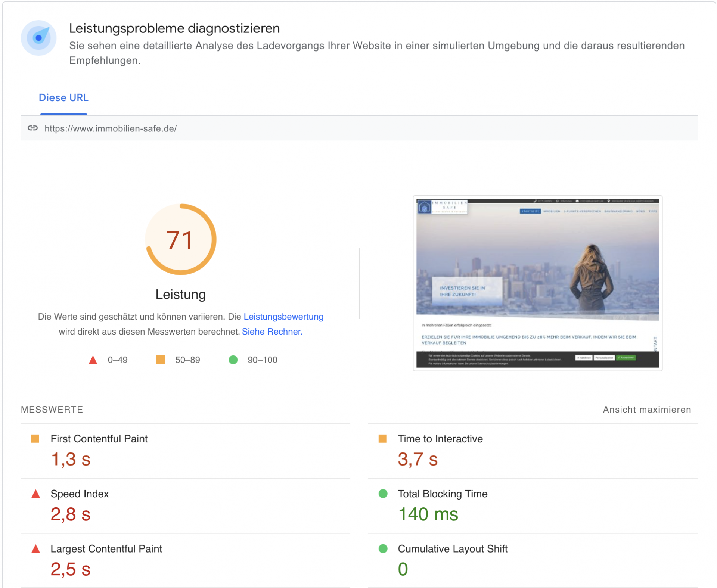Click the Ansicht maximieren button

point(647,410)
